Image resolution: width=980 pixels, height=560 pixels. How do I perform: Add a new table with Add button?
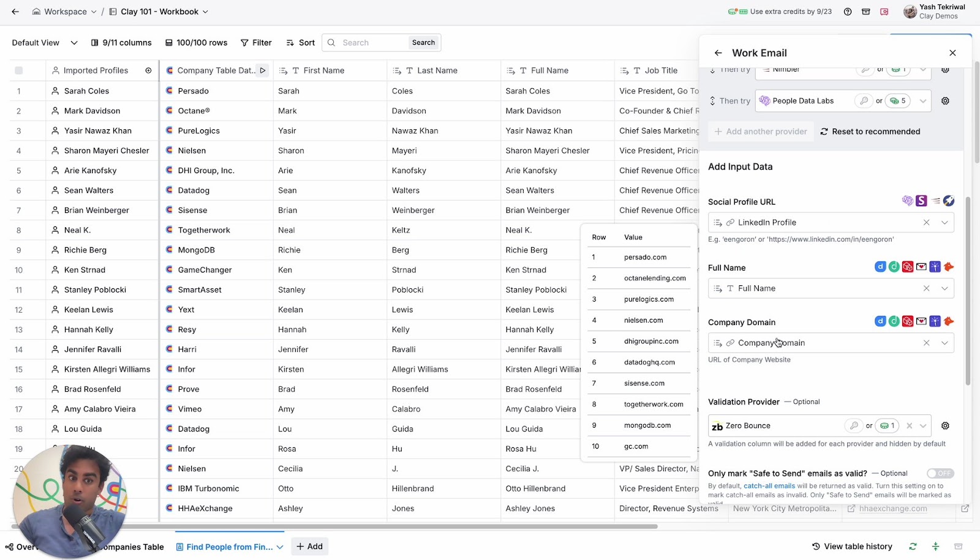[309, 547]
